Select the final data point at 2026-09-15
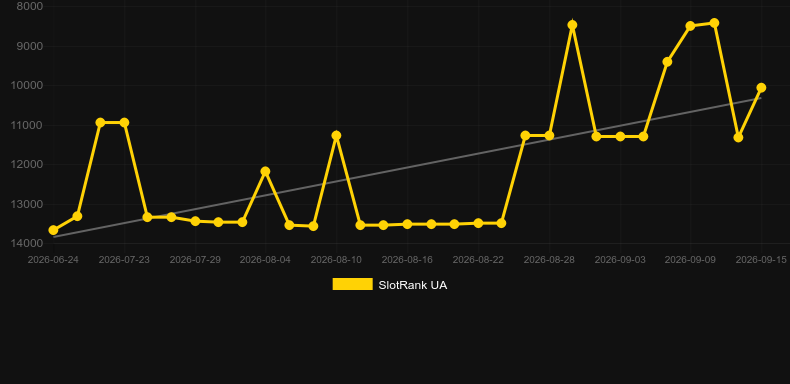The width and height of the screenshot is (790, 384). [x=761, y=88]
